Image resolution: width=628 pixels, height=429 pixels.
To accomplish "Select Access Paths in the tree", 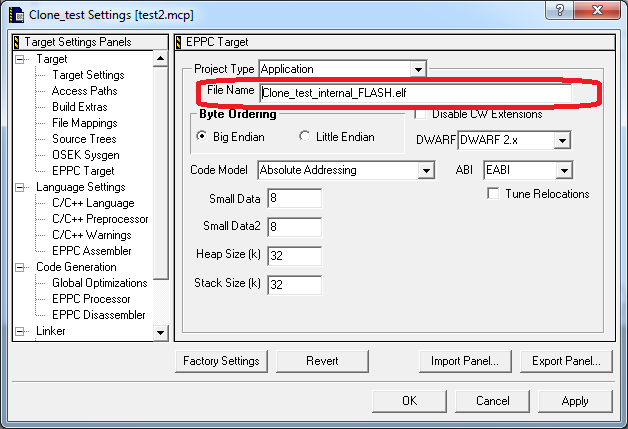I will [85, 91].
